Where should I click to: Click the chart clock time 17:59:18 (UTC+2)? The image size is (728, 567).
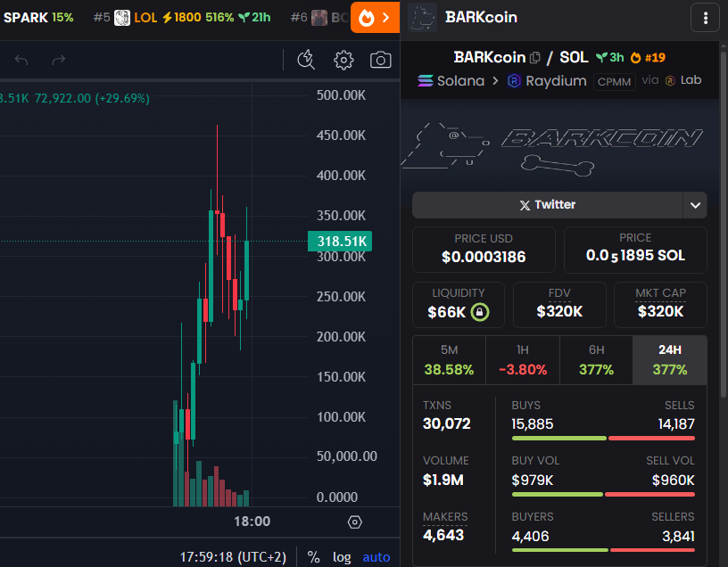[x=233, y=557]
